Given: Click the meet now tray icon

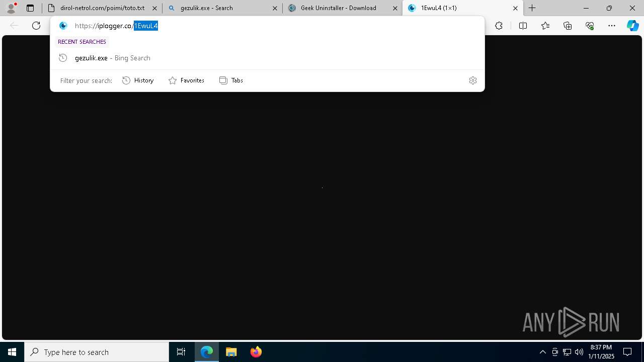Looking at the screenshot, I should [555, 352].
